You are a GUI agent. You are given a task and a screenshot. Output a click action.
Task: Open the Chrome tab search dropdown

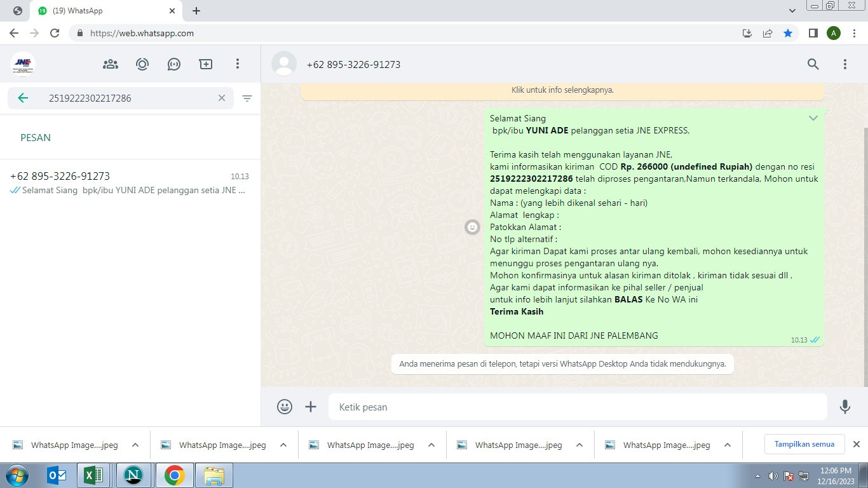click(792, 11)
